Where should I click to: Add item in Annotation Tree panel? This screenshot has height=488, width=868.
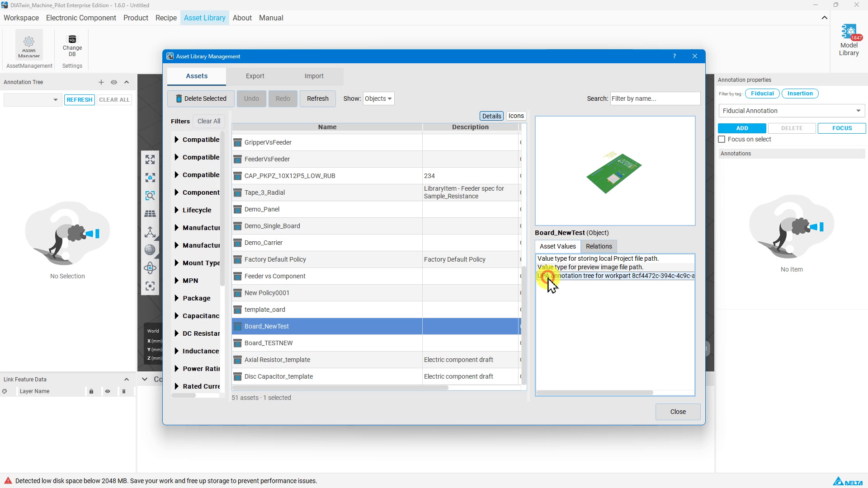click(x=101, y=82)
